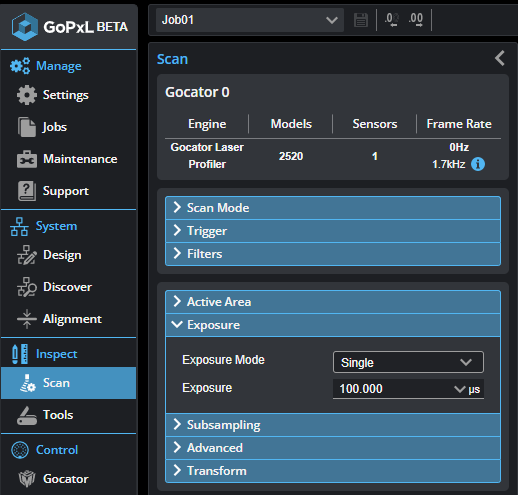Click the Manage section header
518x495 pixels.
click(x=59, y=66)
